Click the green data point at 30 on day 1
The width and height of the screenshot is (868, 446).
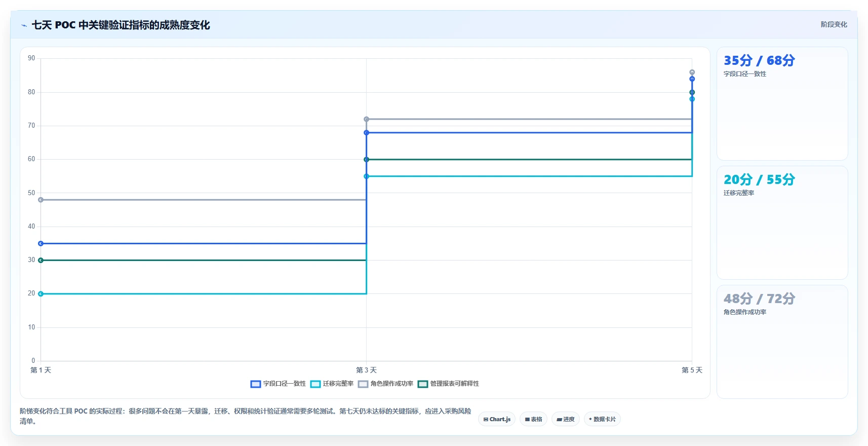coord(41,260)
